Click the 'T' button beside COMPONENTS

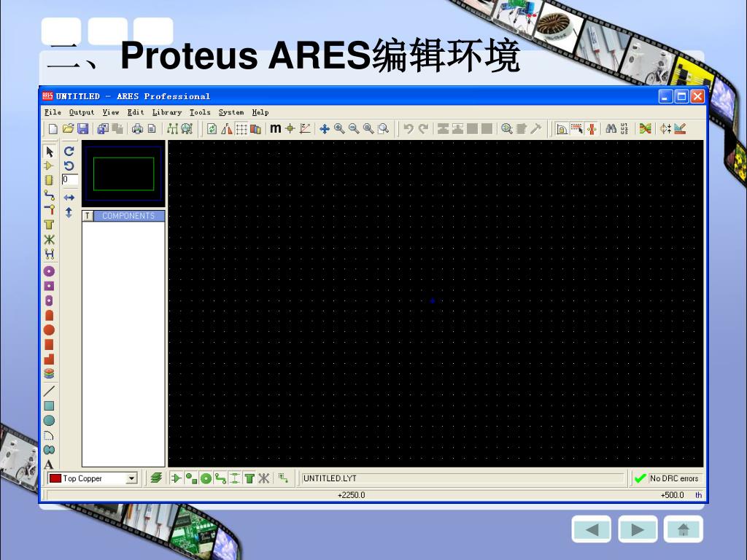pyautogui.click(x=88, y=216)
